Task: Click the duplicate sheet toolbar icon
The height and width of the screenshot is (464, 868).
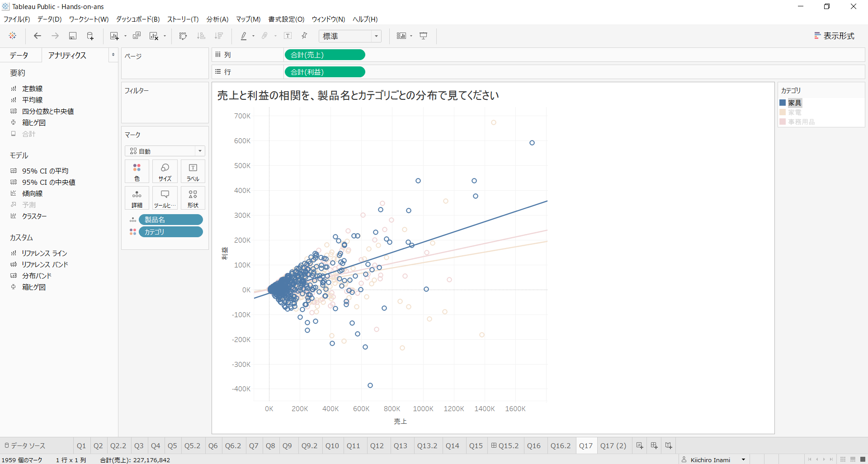Action: pos(137,36)
